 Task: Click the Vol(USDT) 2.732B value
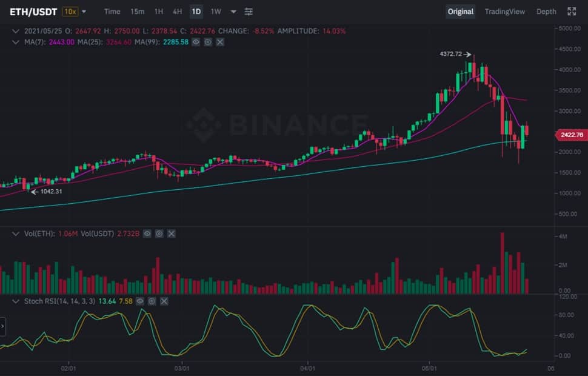[129, 233]
